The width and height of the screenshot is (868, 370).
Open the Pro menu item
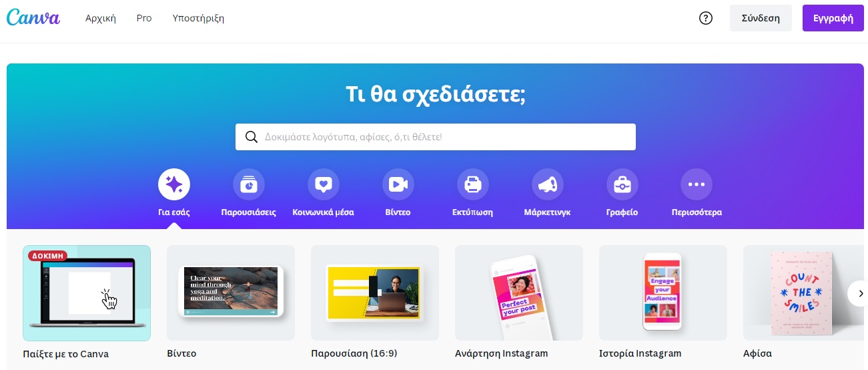click(144, 18)
